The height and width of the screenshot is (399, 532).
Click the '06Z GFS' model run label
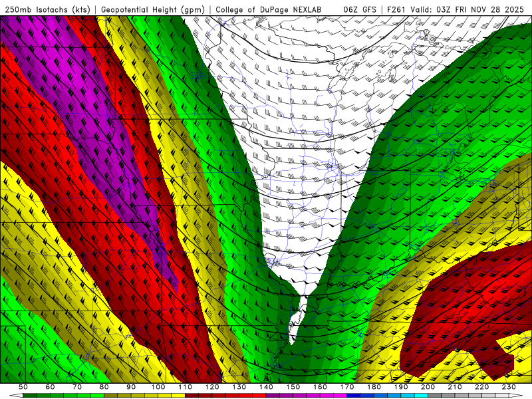(360, 9)
